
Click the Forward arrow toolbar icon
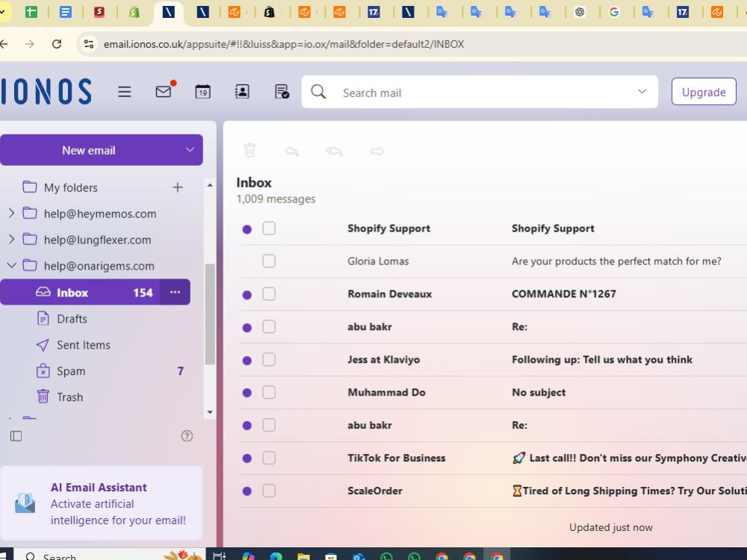(x=377, y=152)
